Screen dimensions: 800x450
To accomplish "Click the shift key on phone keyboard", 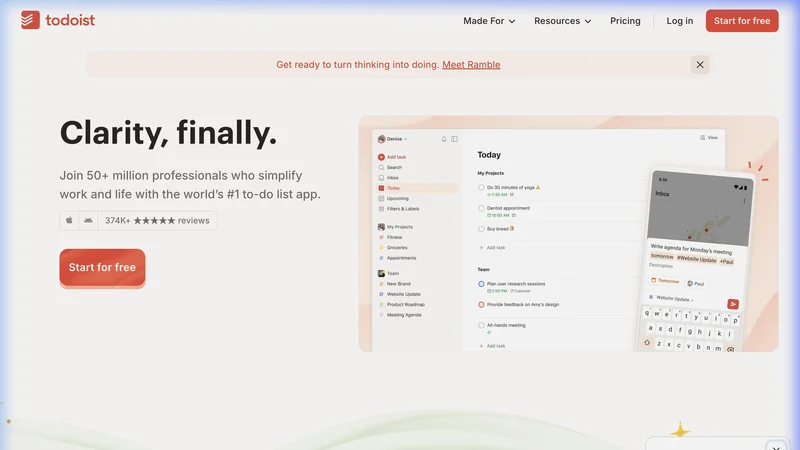I will point(647,342).
